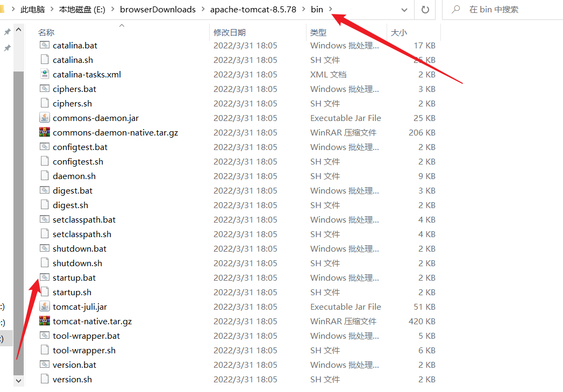Click the navigation pane scroll down arrow
This screenshot has width=563, height=392.
pos(19,381)
